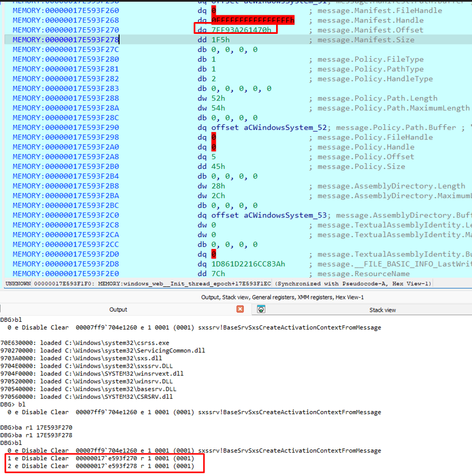Select highlighted address MEMORY:00000017E593F278
This screenshot has width=472, height=476.
(66, 40)
